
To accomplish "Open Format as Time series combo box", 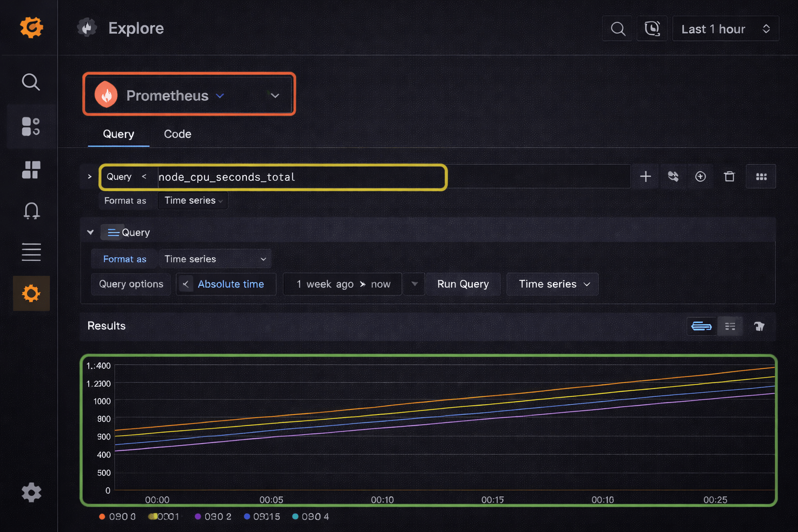I will tap(215, 259).
